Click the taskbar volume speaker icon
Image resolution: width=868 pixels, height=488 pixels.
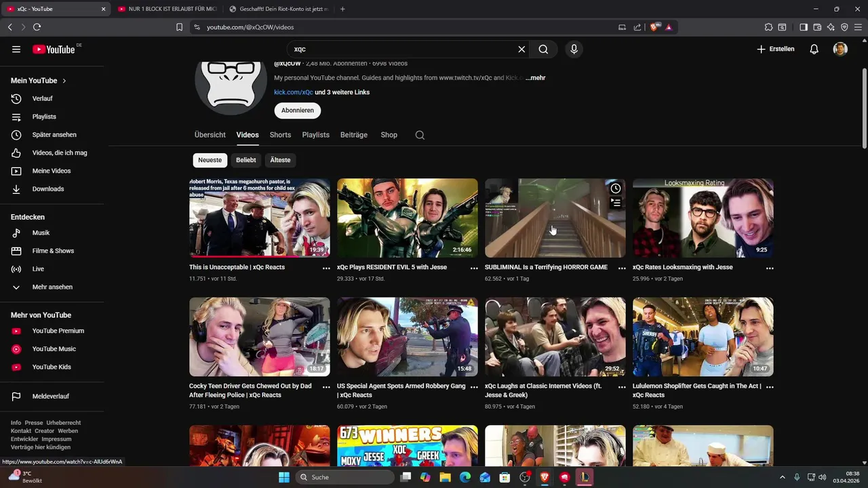tap(823, 477)
